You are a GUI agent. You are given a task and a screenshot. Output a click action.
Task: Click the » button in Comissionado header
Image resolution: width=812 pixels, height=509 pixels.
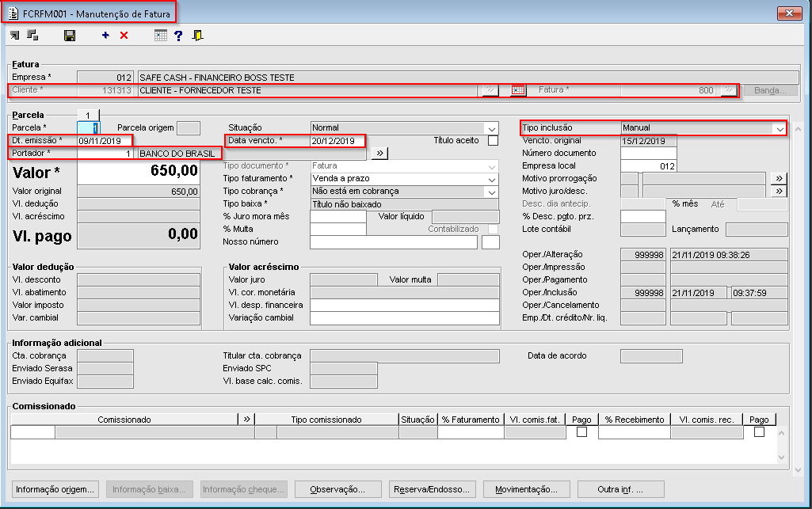pyautogui.click(x=246, y=419)
